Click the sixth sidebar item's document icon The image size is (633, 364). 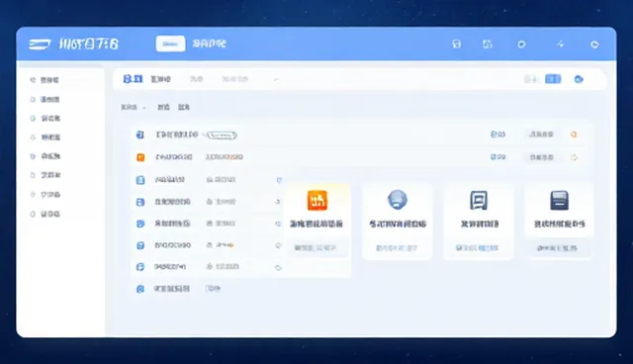[x=33, y=175]
